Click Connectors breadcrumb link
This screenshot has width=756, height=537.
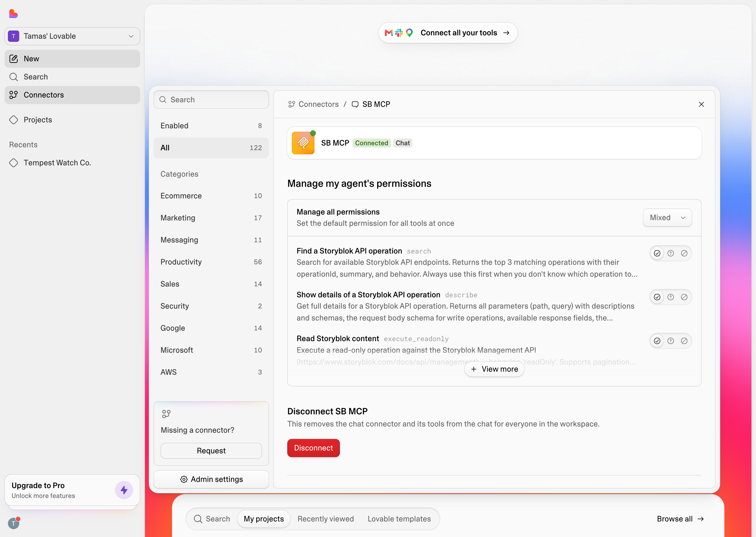pyautogui.click(x=319, y=104)
